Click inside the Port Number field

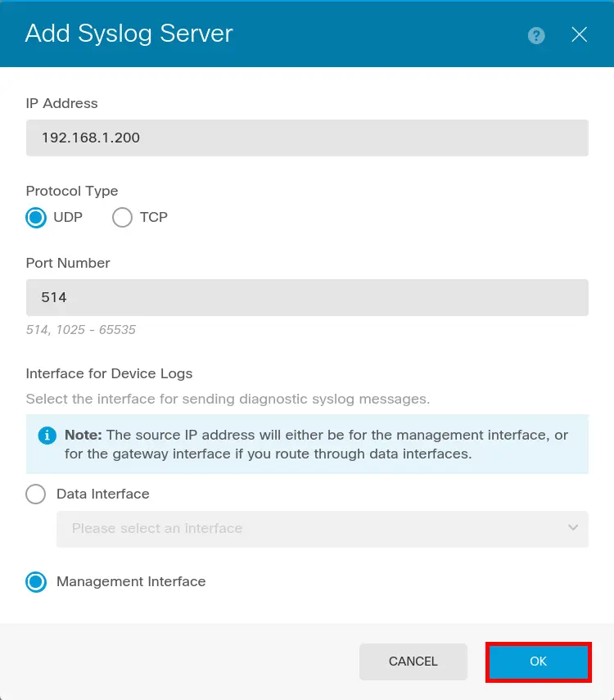tap(307, 297)
